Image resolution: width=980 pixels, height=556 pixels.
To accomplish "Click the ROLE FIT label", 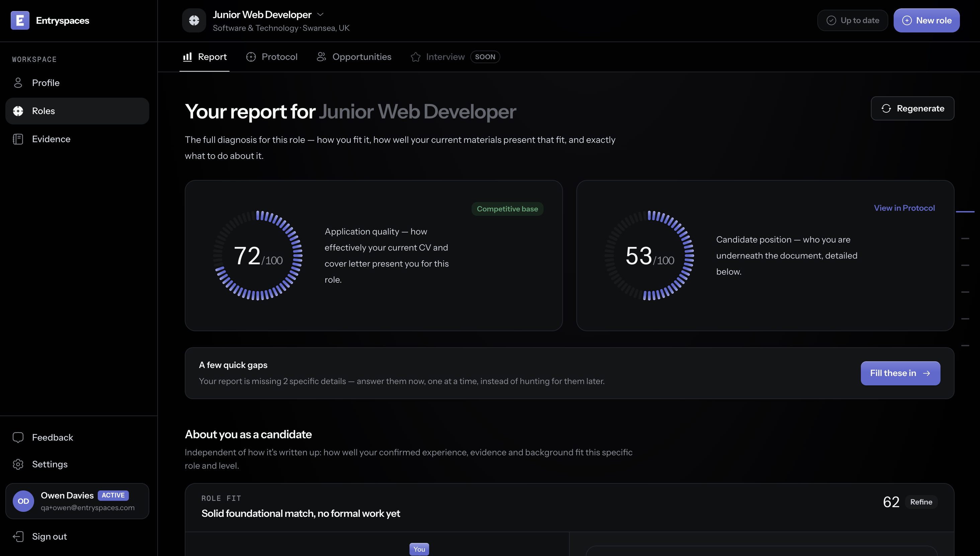I will point(221,498).
